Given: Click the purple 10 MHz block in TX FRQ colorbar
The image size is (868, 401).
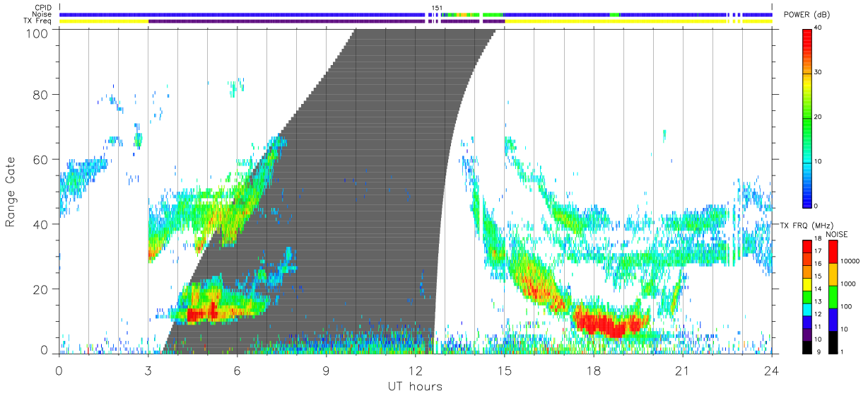Looking at the screenshot, I should pyautogui.click(x=807, y=335).
